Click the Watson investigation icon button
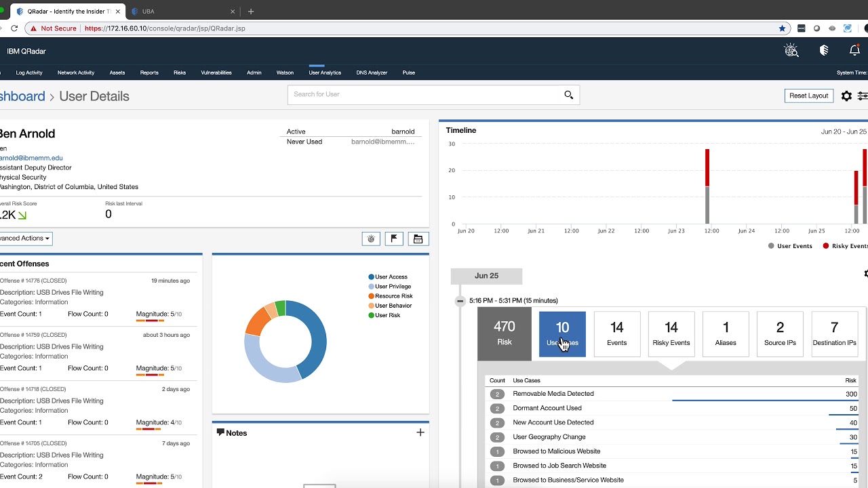The height and width of the screenshot is (488, 868). [371, 239]
